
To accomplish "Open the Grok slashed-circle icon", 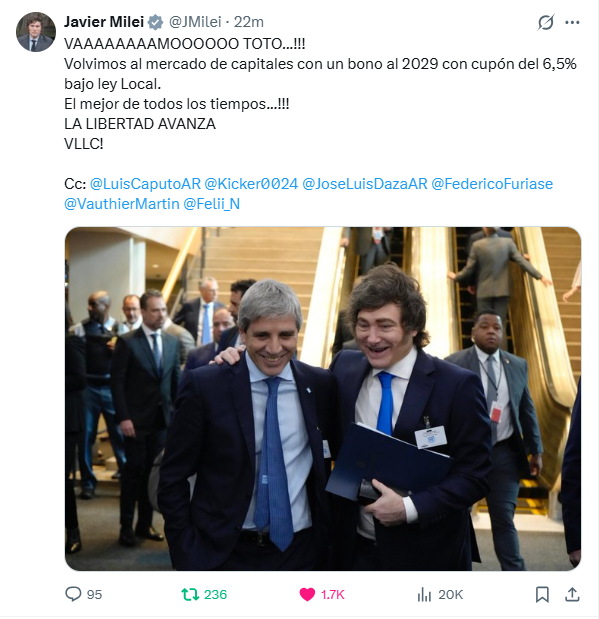I will 546,22.
